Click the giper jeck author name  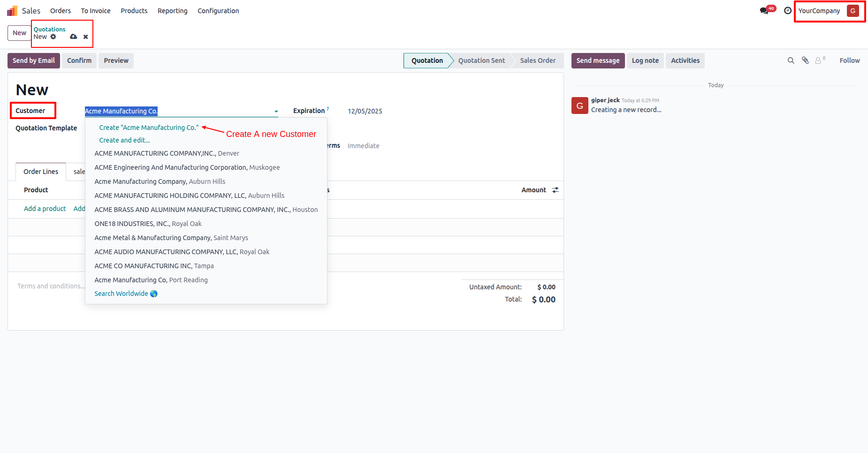(605, 100)
